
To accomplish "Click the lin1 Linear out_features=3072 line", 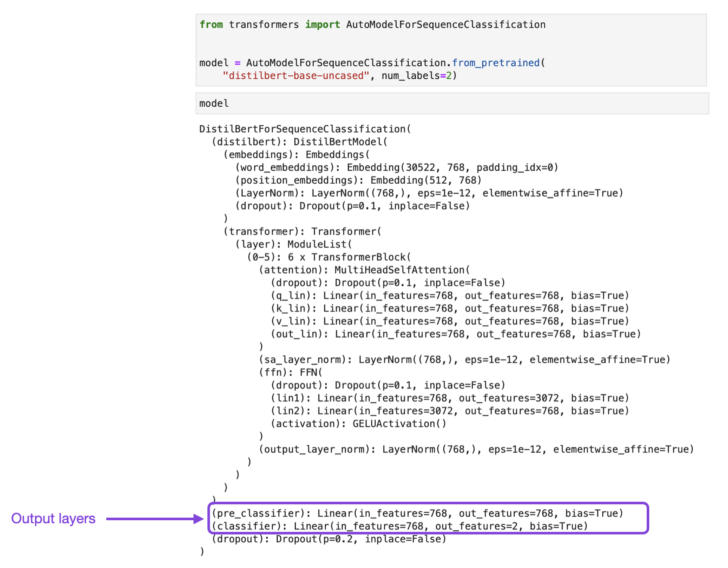I will [x=450, y=398].
